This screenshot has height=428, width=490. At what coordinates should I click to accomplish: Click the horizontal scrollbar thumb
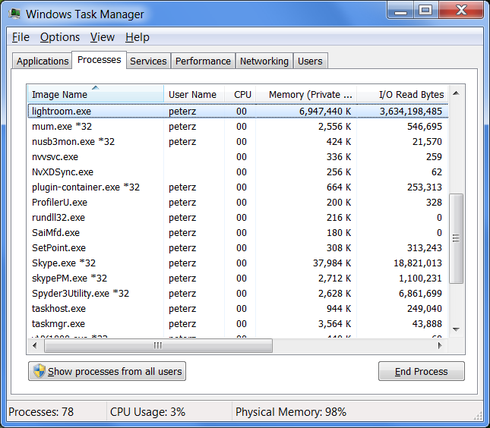click(x=158, y=345)
